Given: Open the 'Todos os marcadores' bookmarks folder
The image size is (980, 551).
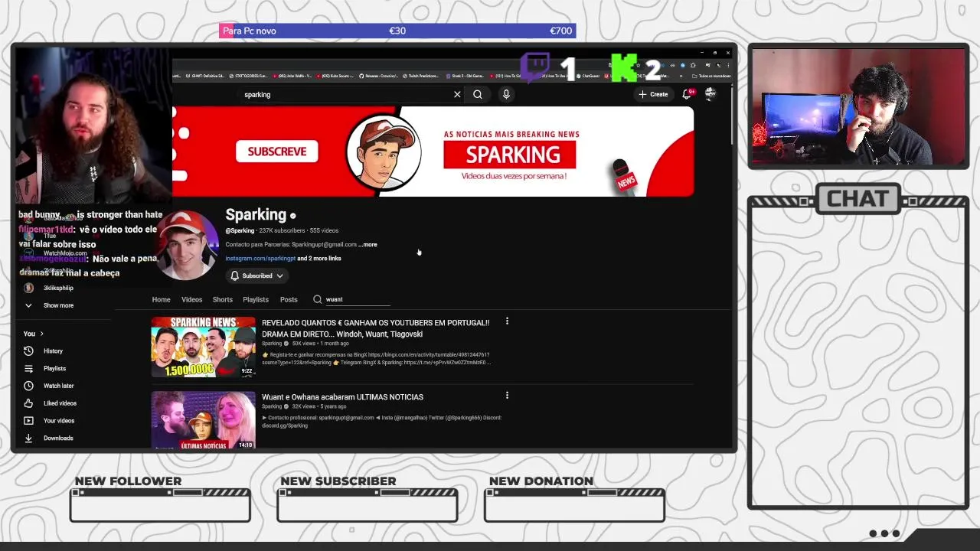Looking at the screenshot, I should (x=712, y=76).
